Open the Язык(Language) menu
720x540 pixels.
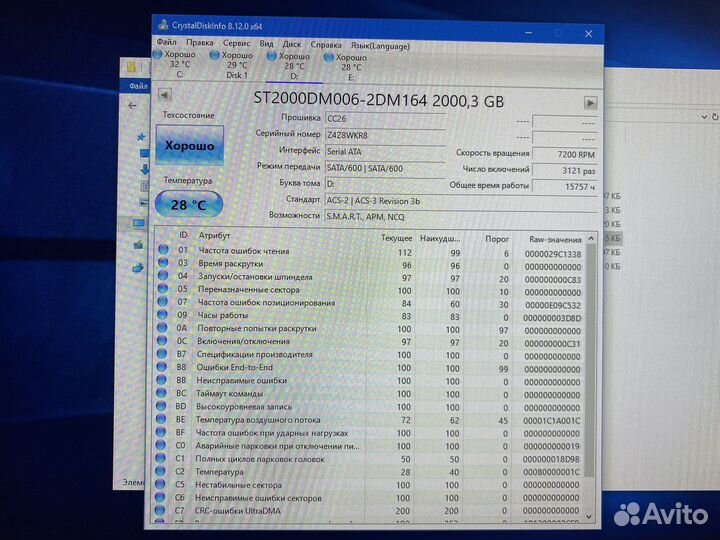380,46
